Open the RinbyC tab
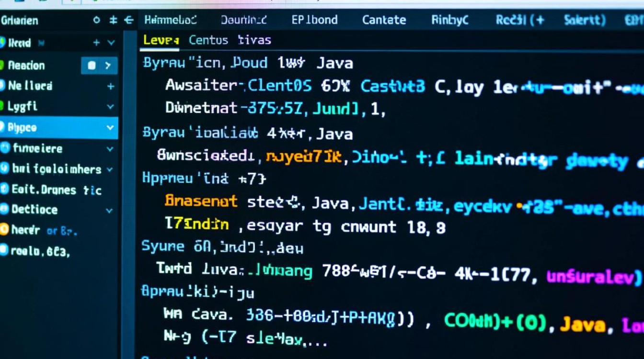 tap(449, 20)
